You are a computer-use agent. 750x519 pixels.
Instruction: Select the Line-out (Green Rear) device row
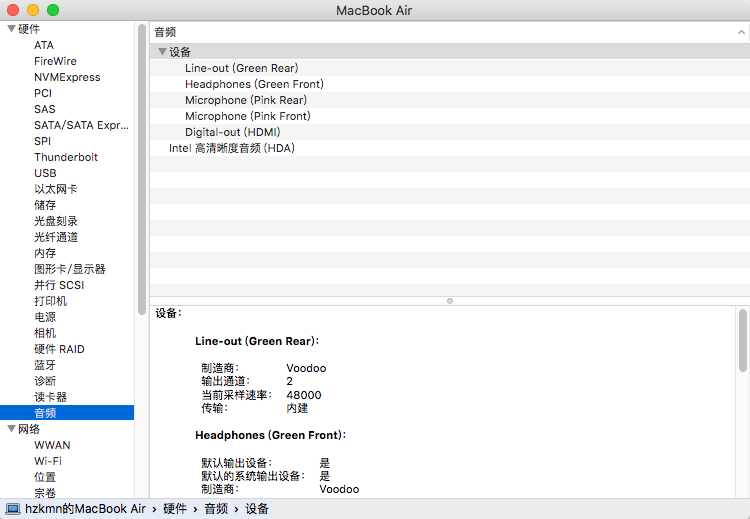pyautogui.click(x=450, y=68)
